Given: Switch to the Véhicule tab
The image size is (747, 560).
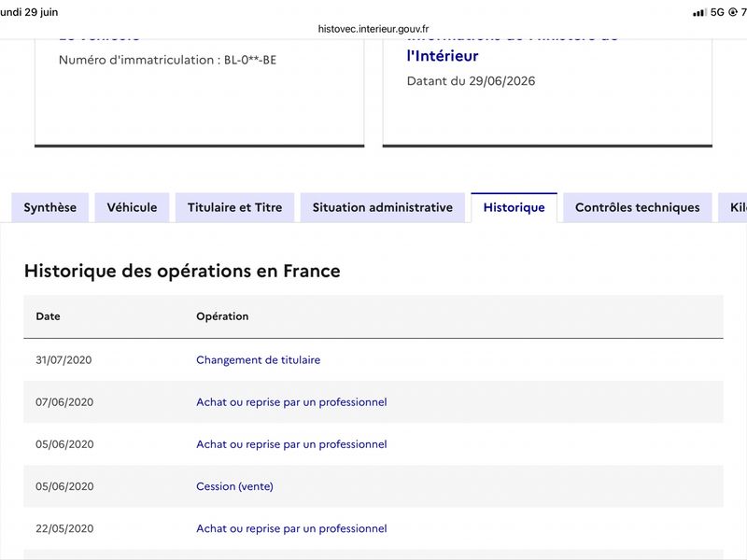Looking at the screenshot, I should coord(132,207).
